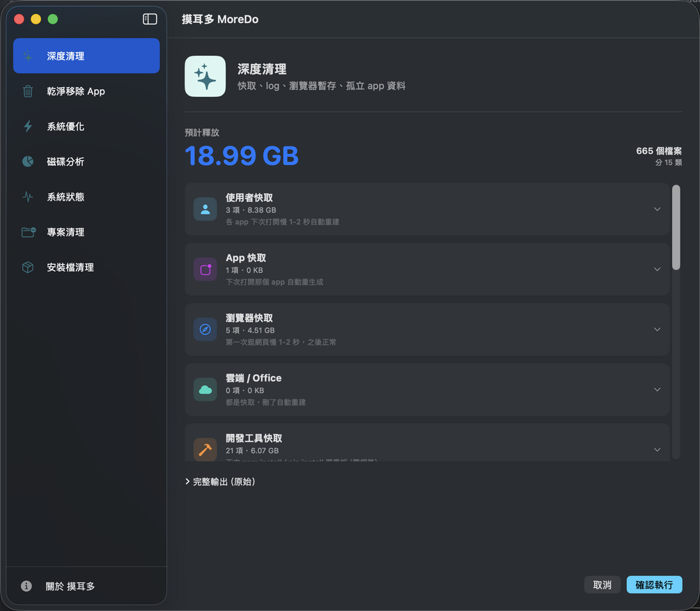Click the 瀏覽器快取 card title
Screen dimensions: 700x611
[249, 318]
